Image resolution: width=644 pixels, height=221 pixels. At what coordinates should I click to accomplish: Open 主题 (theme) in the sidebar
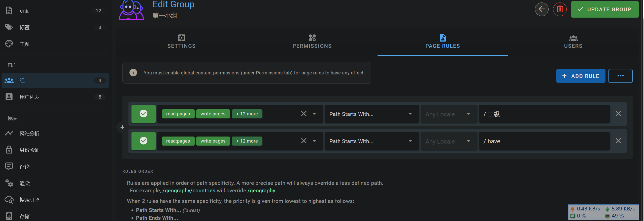point(25,44)
